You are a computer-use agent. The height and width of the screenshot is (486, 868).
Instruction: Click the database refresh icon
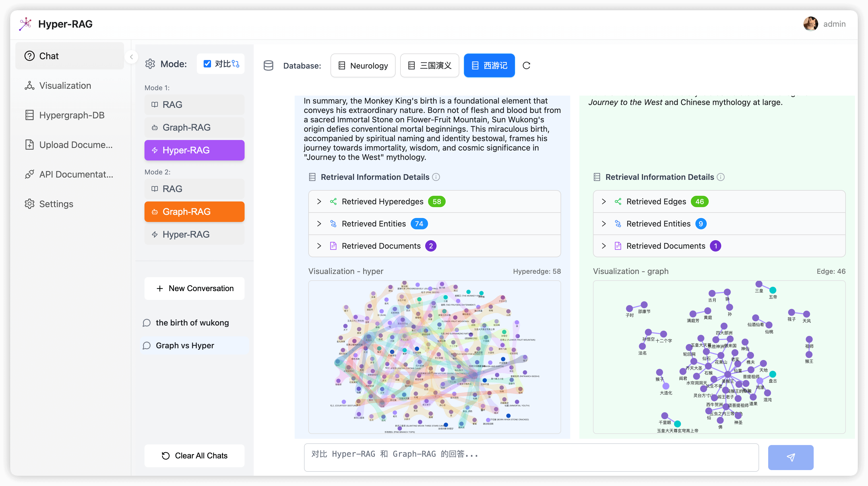click(x=526, y=65)
